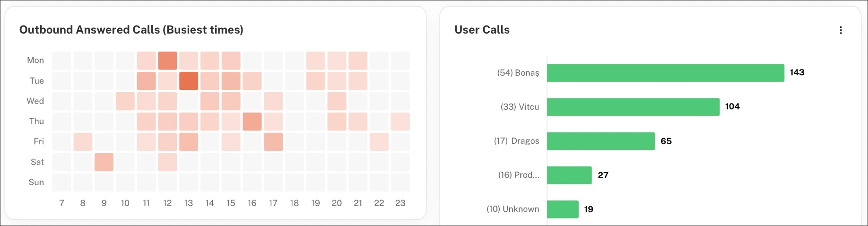Image resolution: width=868 pixels, height=226 pixels.
Task: Click the Thursday 23:00 heatmap cell
Action: [x=400, y=122]
